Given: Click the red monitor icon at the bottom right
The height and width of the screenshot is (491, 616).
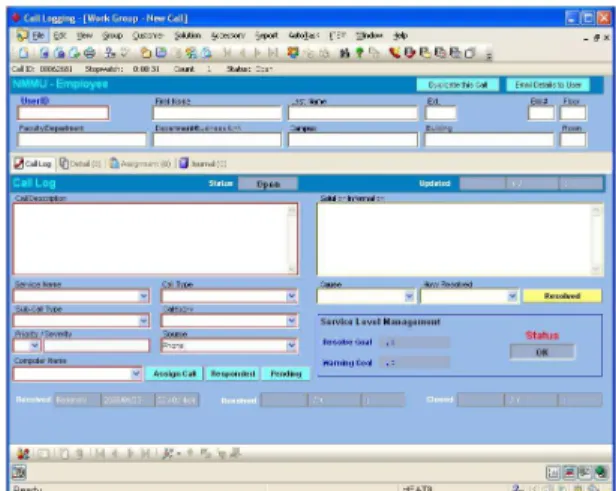Looking at the screenshot, I should click(x=569, y=473).
